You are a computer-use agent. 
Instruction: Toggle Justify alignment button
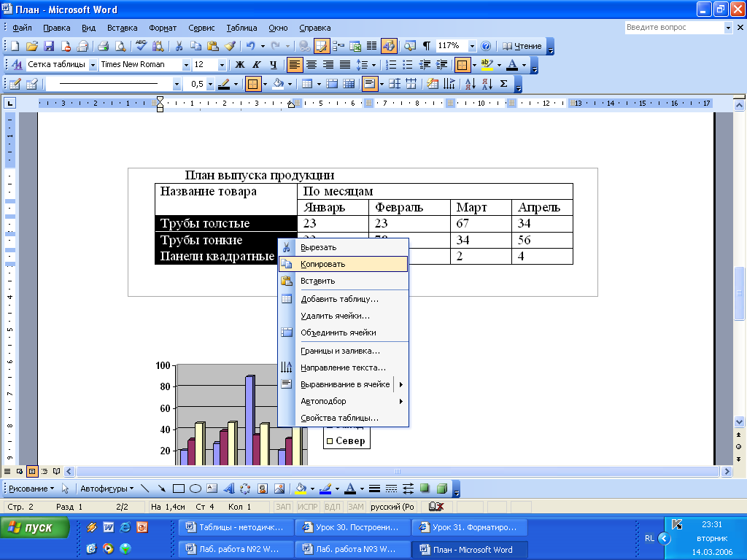[x=345, y=65]
